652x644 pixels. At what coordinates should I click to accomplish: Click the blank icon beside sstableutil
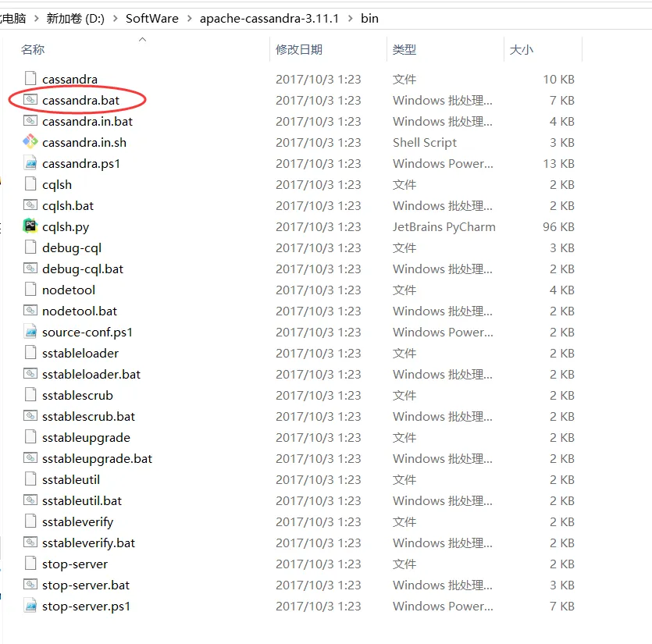pos(30,479)
